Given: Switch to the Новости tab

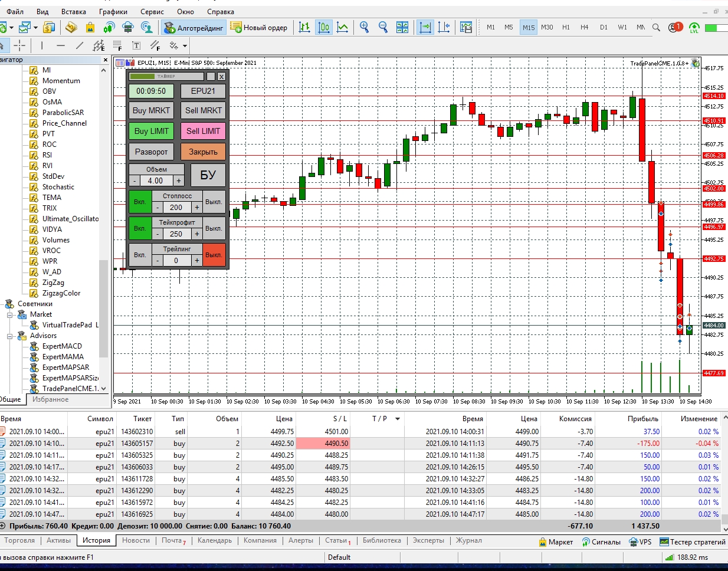Looking at the screenshot, I should [x=136, y=540].
